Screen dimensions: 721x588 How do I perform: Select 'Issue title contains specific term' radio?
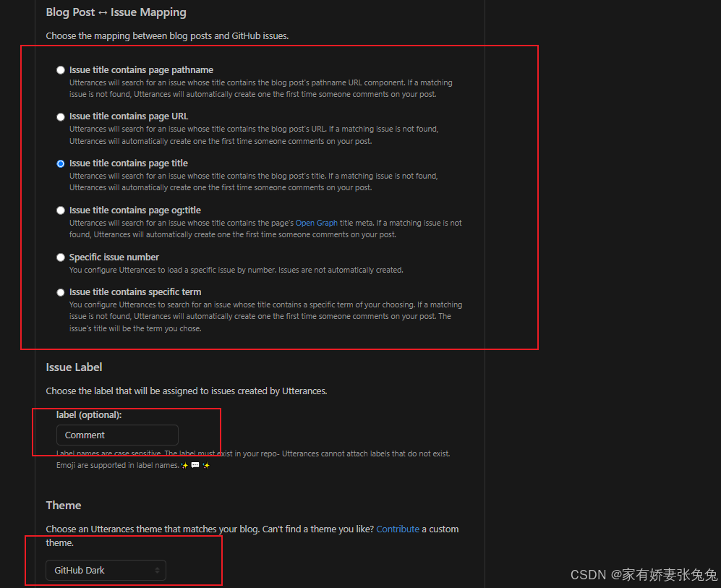(60, 292)
